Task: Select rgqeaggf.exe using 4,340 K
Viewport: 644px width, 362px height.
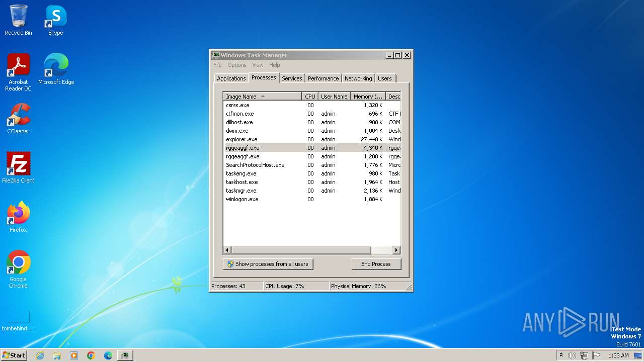Action: pyautogui.click(x=312, y=148)
